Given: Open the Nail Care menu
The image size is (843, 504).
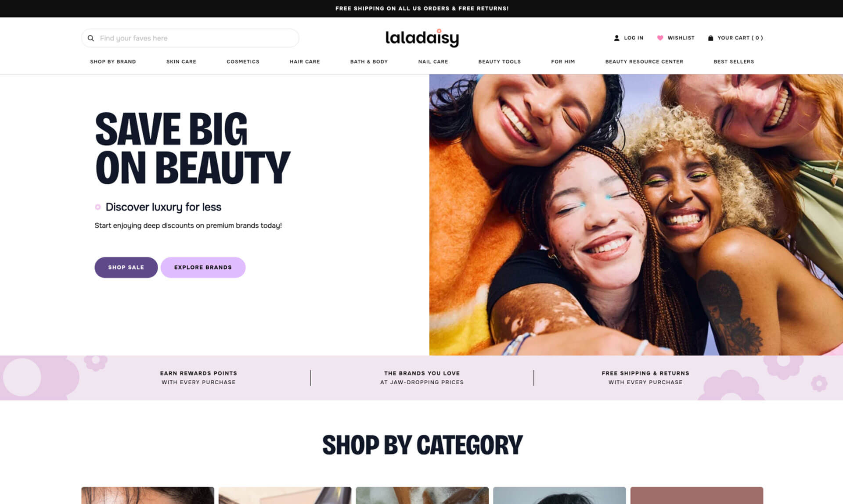Looking at the screenshot, I should (433, 62).
